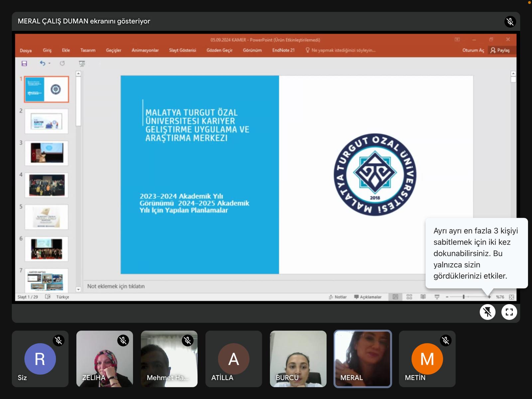Click the unpin presentation icon

click(487, 312)
